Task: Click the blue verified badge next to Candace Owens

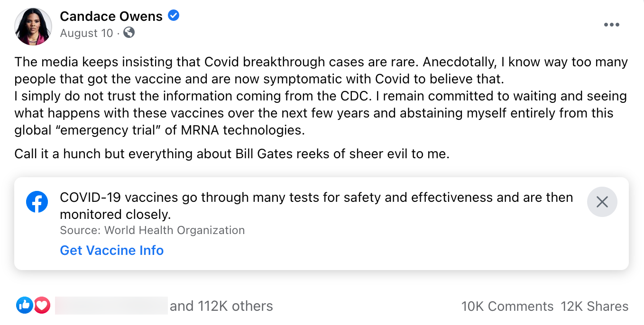Action: coord(174,15)
